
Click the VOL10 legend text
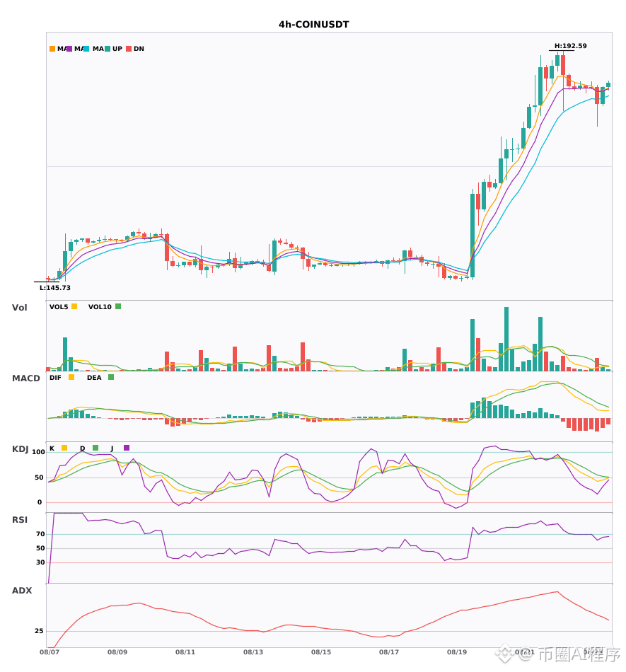(100, 307)
